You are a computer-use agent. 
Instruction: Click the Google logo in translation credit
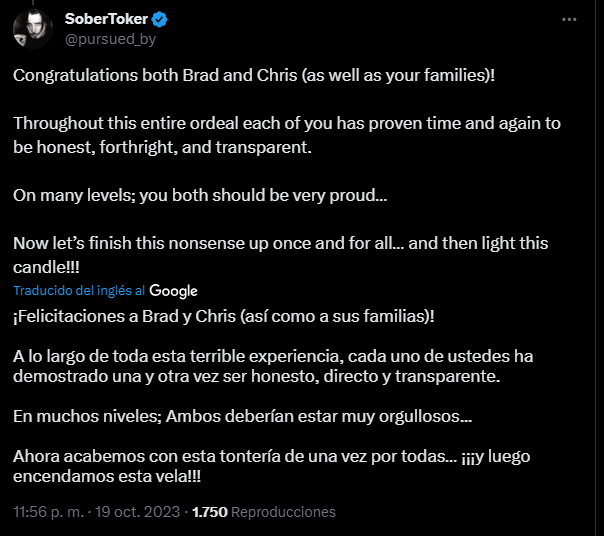click(174, 290)
